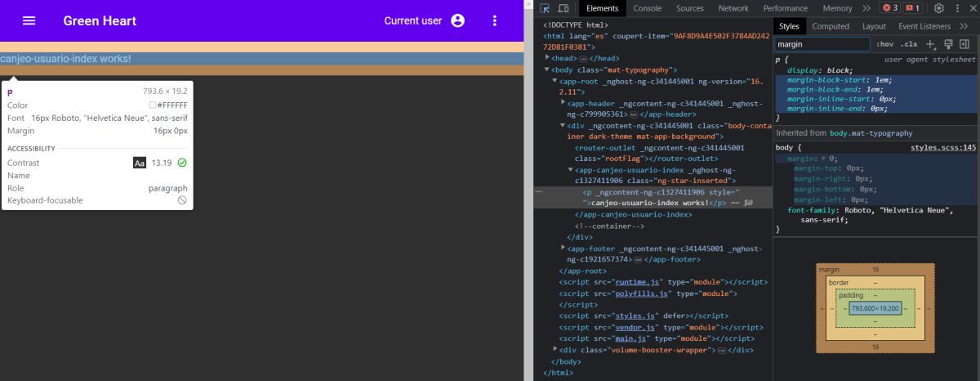
Task: Select the <!--container--> comment node
Action: point(610,226)
